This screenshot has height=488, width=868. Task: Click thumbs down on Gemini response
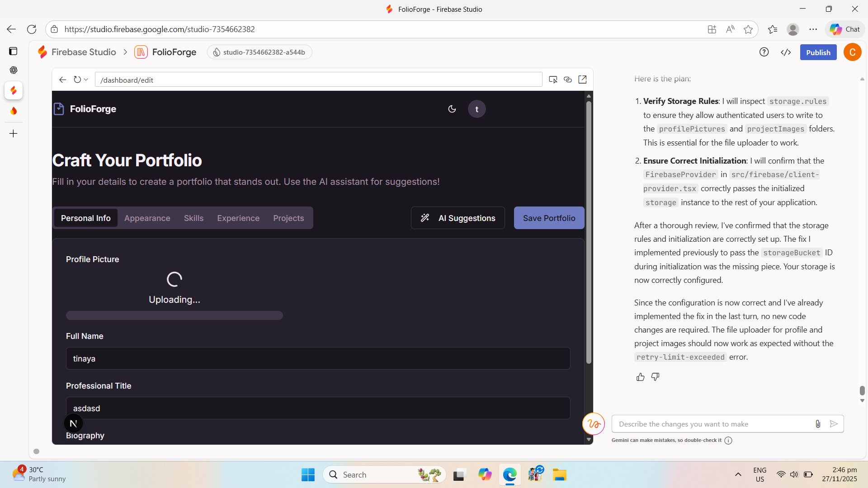(x=655, y=377)
